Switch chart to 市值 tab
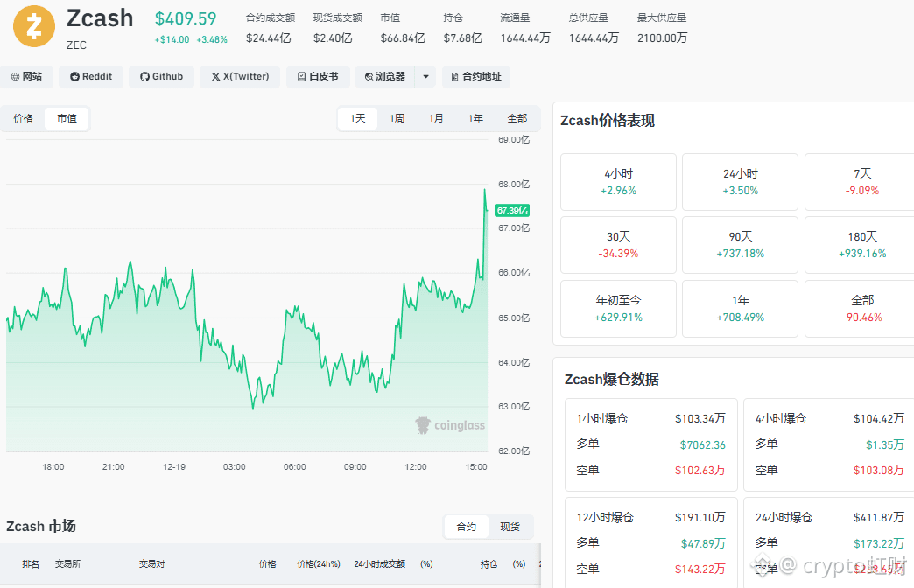The width and height of the screenshot is (914, 588). (67, 118)
